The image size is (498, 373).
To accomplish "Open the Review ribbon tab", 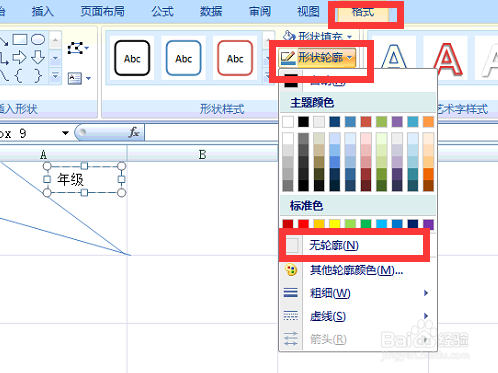I will 260,11.
